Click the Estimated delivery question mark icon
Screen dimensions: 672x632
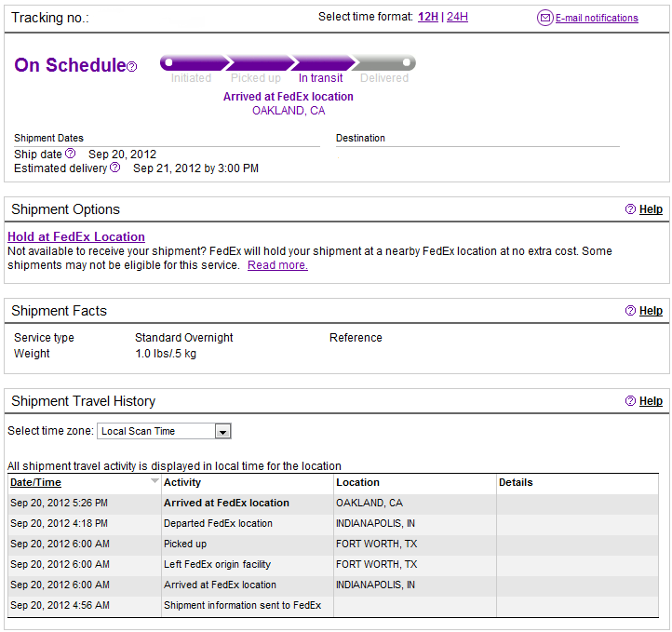click(114, 168)
